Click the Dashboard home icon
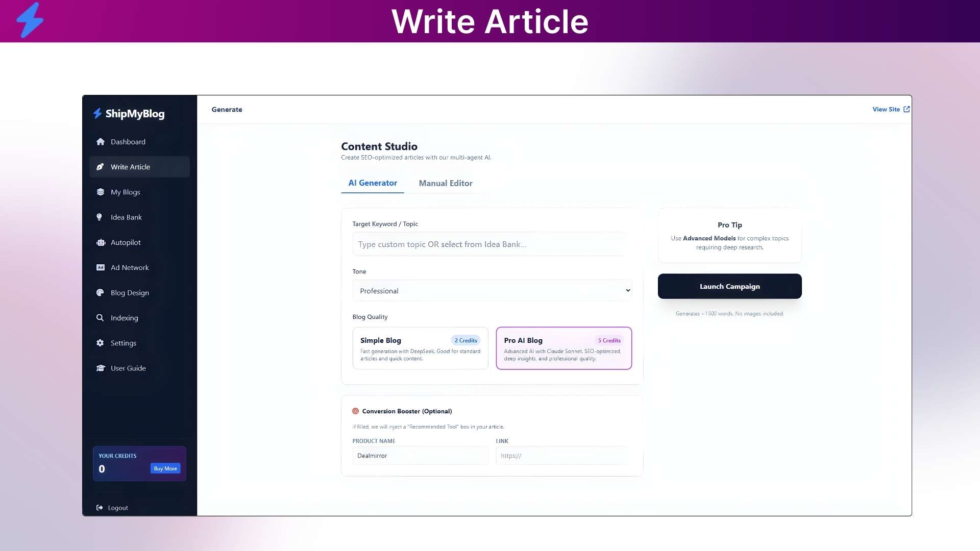 pos(101,142)
